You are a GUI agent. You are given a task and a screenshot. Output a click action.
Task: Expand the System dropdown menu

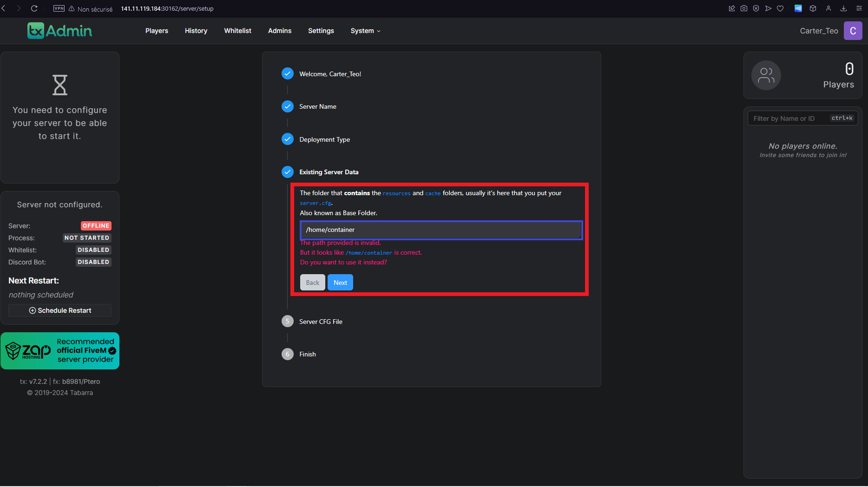tap(365, 31)
